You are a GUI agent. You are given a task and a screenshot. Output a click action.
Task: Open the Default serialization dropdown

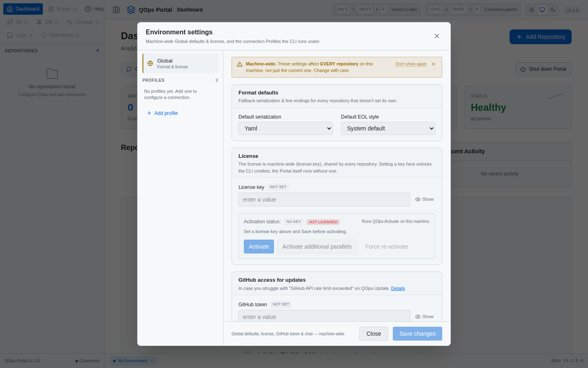[285, 128]
